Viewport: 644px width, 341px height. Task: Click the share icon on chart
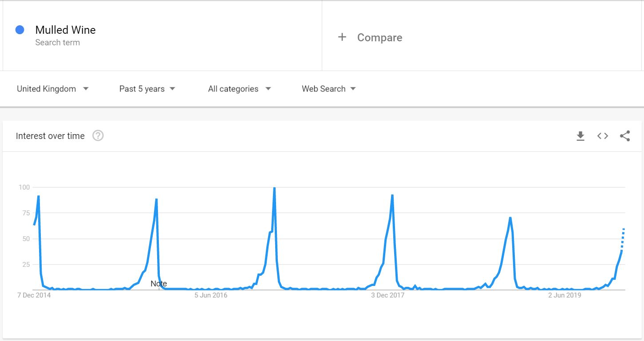[625, 136]
